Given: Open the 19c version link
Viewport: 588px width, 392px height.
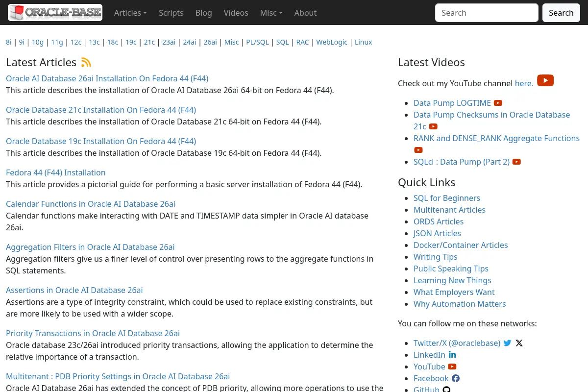Looking at the screenshot, I should (x=131, y=42).
